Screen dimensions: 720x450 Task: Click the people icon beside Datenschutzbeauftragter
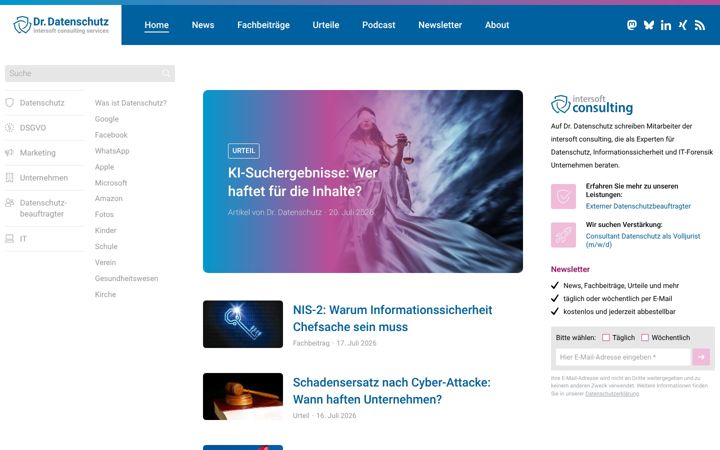(9, 202)
